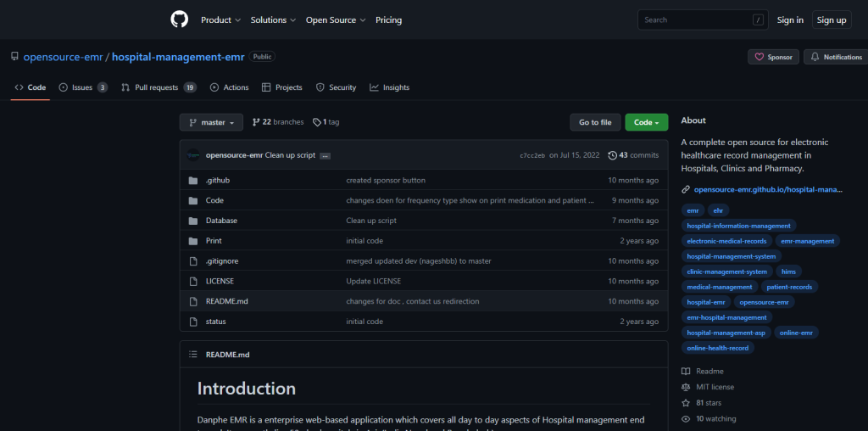
Task: Open the 'created sponsor button' commit message
Action: (x=386, y=181)
